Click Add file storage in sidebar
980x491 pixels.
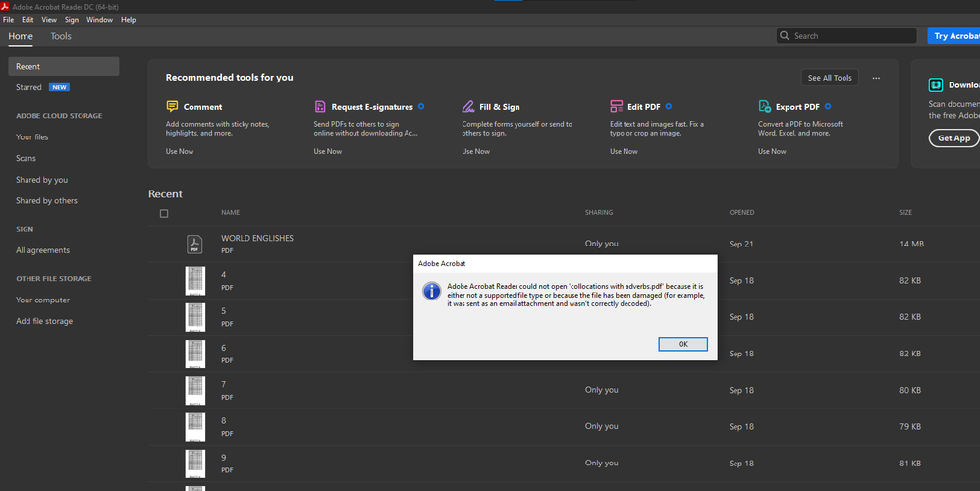44,321
